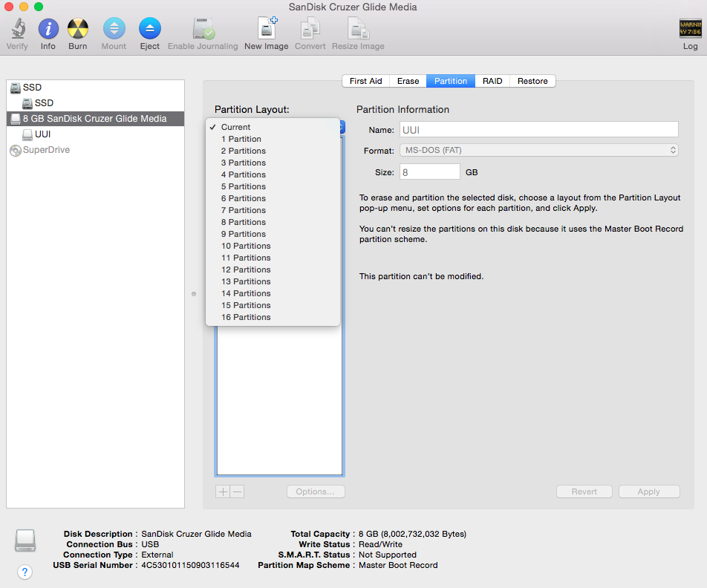Choose 13 Partitions layout
This screenshot has width=707, height=588.
click(x=273, y=281)
